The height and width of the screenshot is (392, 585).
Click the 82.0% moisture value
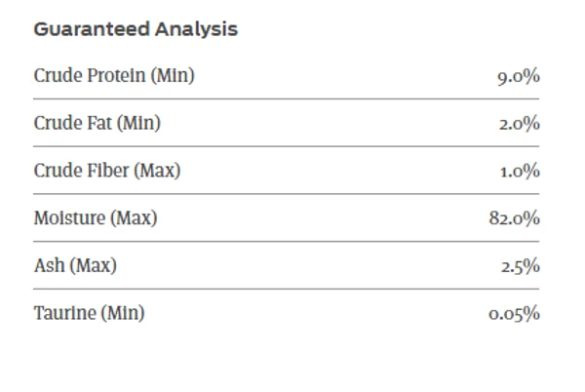pos(514,219)
